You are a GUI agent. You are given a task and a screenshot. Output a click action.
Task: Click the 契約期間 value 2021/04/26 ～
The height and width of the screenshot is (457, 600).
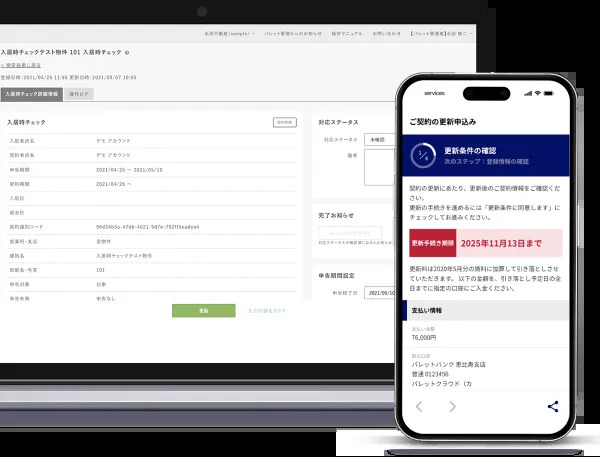114,184
